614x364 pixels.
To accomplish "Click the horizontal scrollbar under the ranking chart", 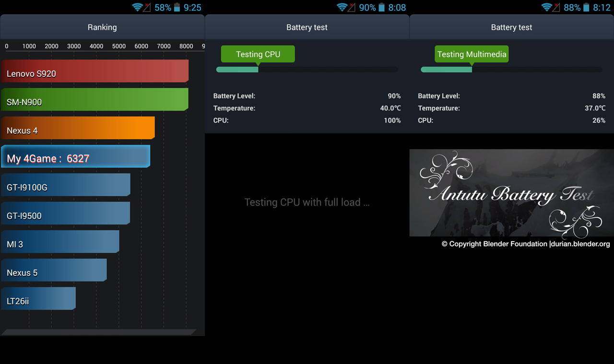I will point(98,332).
